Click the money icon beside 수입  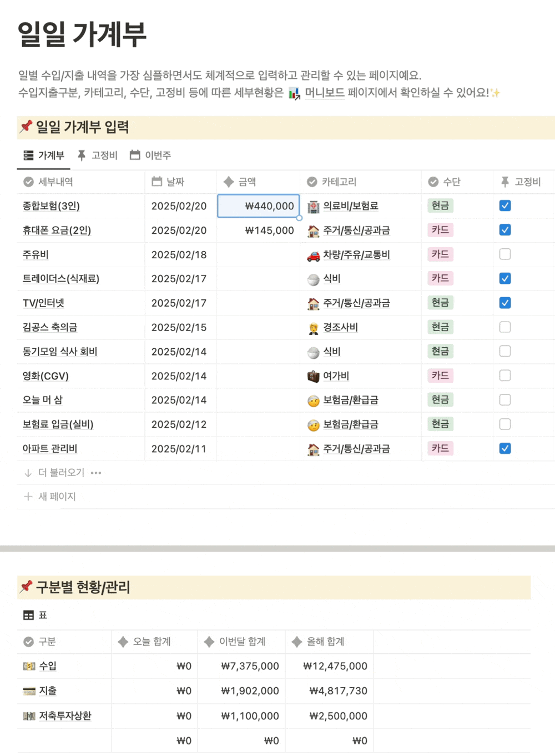(x=29, y=666)
